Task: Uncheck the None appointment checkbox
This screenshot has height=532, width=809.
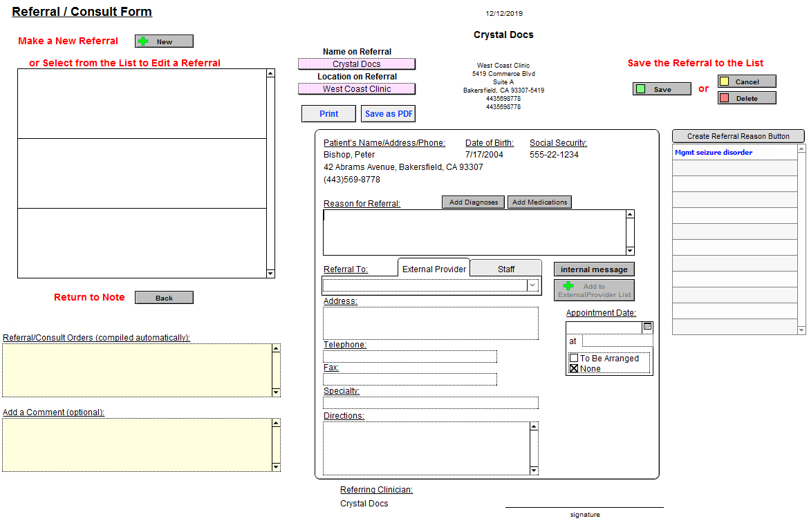Action: click(574, 369)
